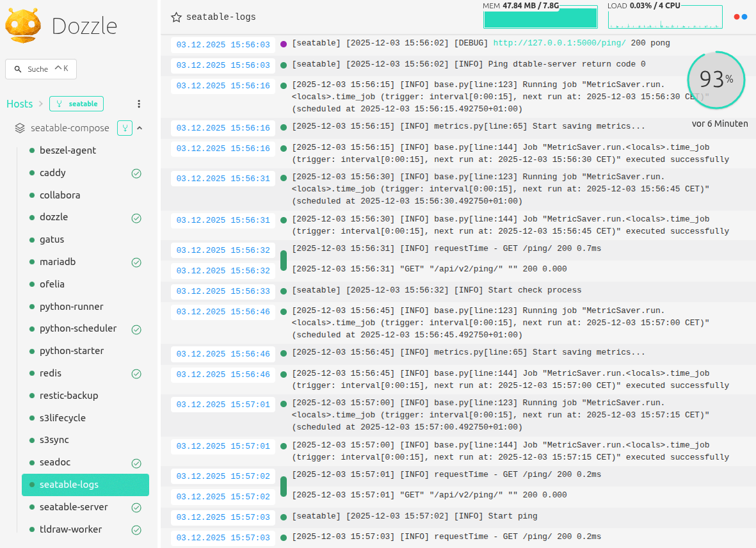Click the green health checkmark beside mariadb

tap(136, 262)
